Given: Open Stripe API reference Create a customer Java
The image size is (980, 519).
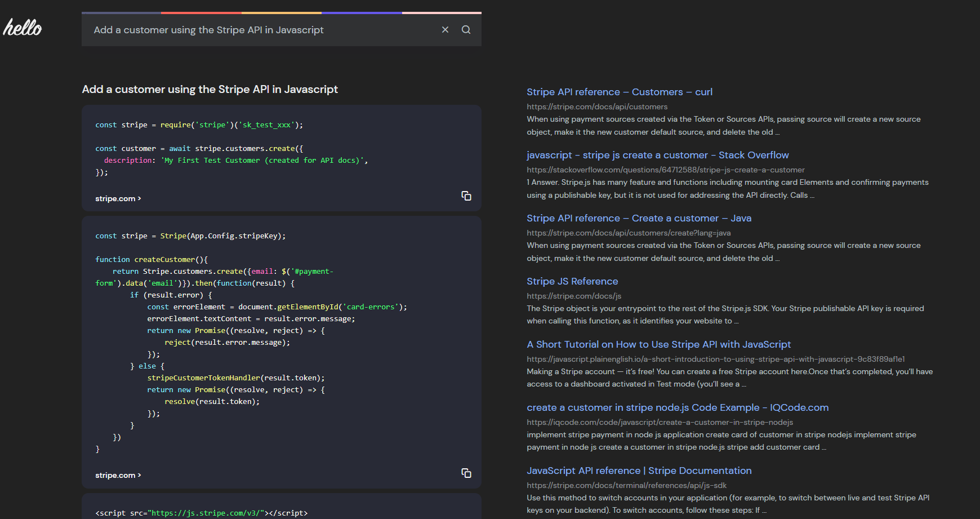Looking at the screenshot, I should pos(639,218).
